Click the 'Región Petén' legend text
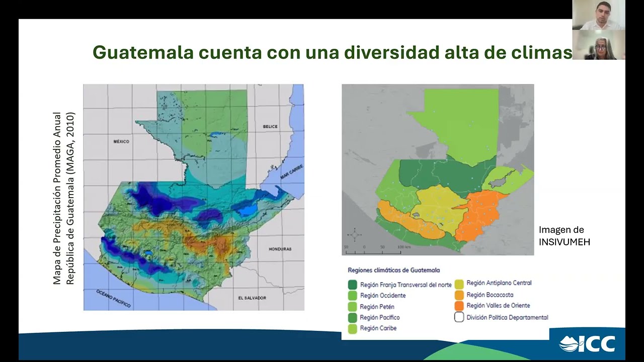 (x=377, y=307)
